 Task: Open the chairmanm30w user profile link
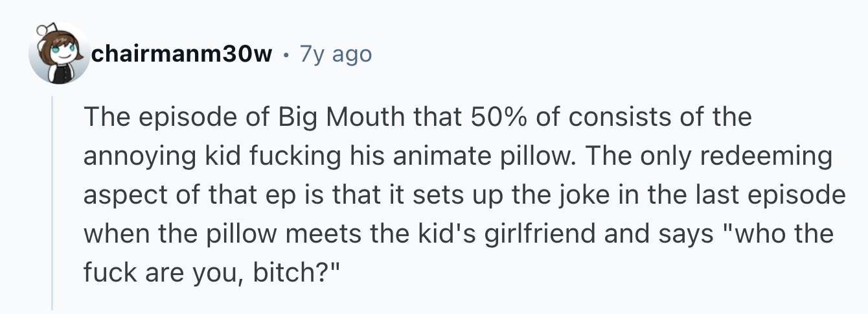tap(182, 54)
